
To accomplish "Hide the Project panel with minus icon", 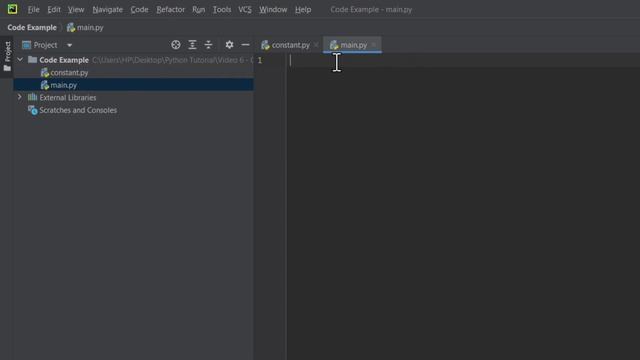I will click(x=245, y=45).
